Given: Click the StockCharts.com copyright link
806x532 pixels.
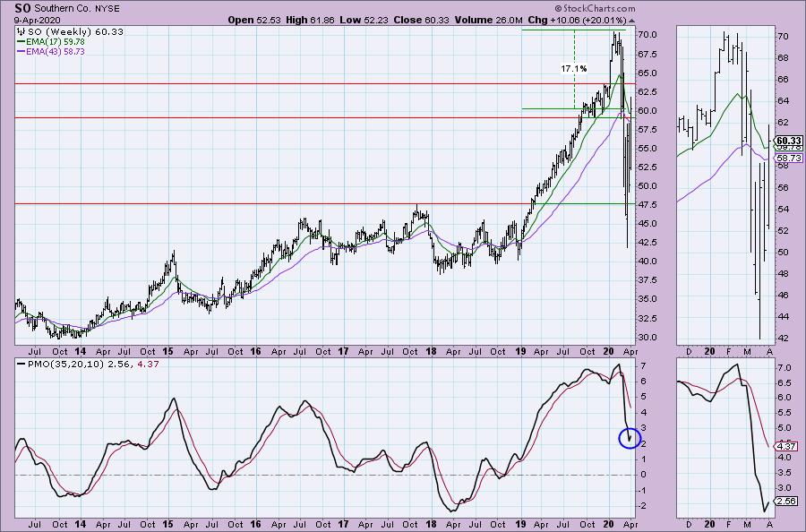Looking at the screenshot, I should coord(595,8).
